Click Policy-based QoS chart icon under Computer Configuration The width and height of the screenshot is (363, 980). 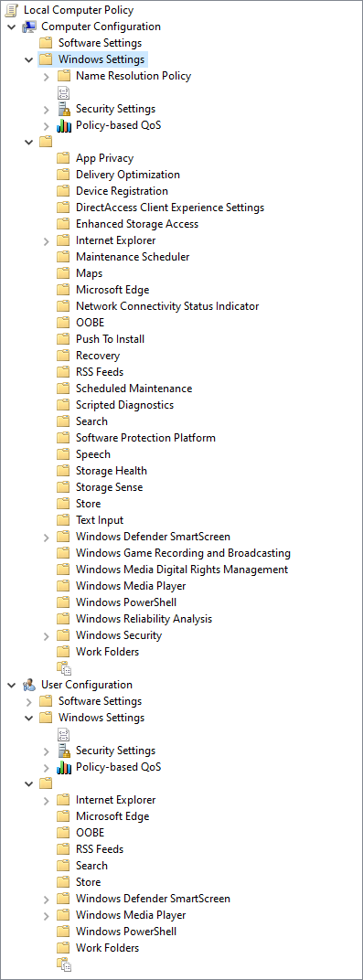[x=63, y=125]
